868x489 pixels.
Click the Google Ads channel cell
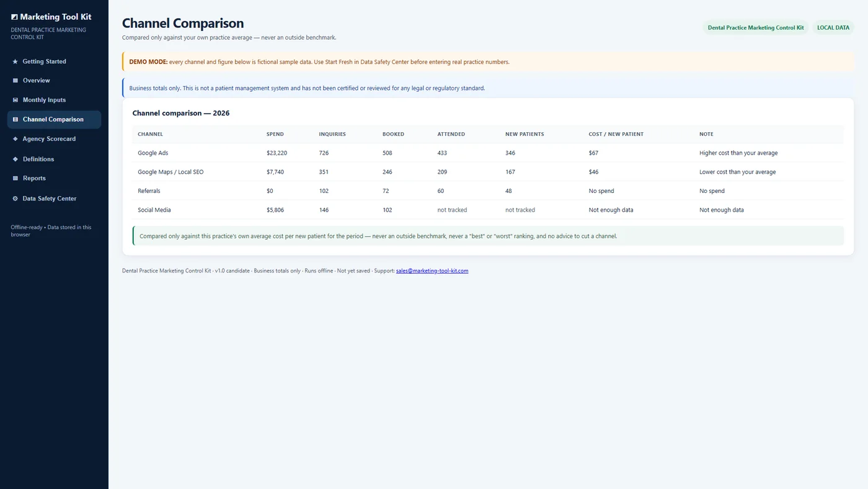(153, 153)
